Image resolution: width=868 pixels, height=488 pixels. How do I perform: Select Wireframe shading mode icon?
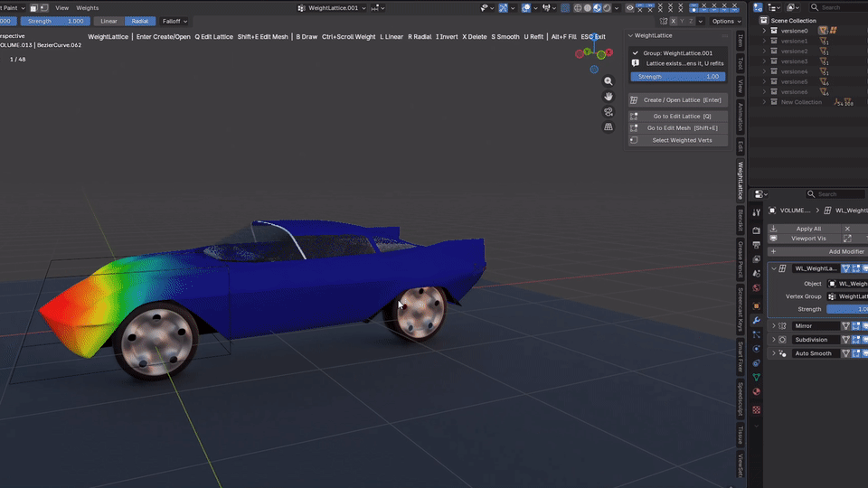point(578,8)
